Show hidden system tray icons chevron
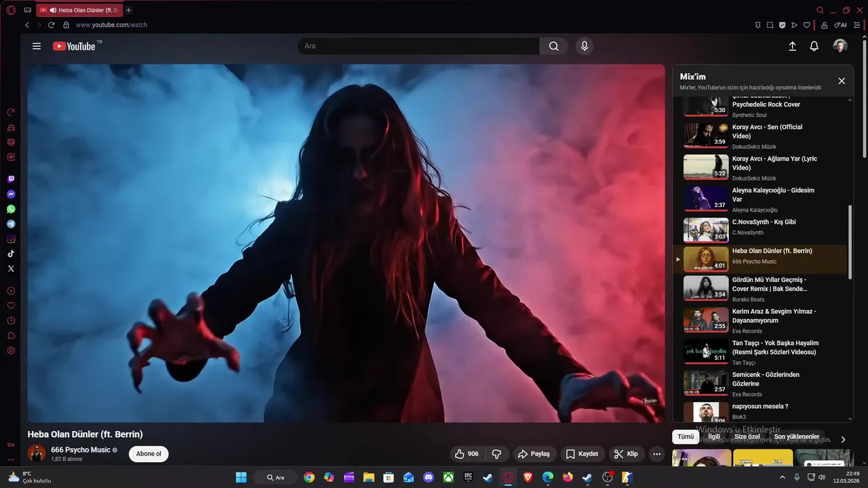 pos(783,477)
